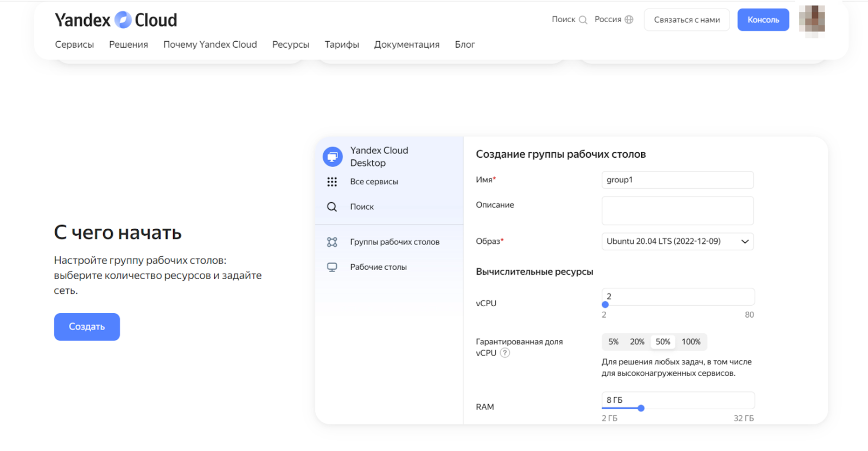The height and width of the screenshot is (451, 868).
Task: Click the Yandex Cloud Desktop service icon
Action: [x=333, y=157]
